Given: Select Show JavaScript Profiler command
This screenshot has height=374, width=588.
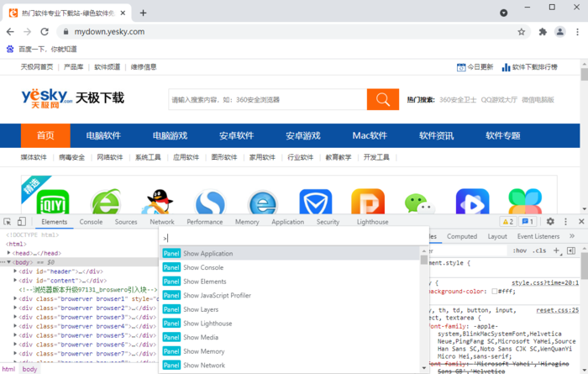Looking at the screenshot, I should 290,296.
